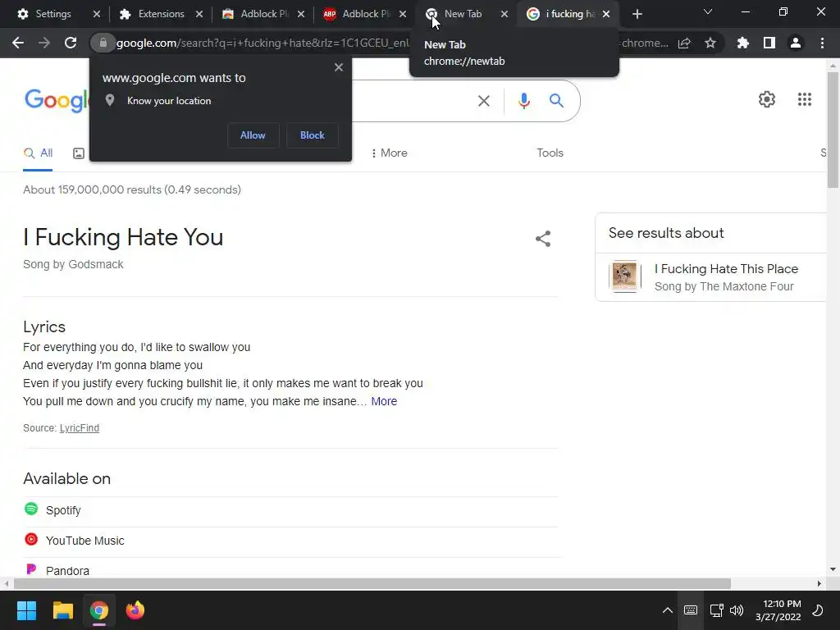
Task: Select the Images search filter icon
Action: [x=79, y=153]
